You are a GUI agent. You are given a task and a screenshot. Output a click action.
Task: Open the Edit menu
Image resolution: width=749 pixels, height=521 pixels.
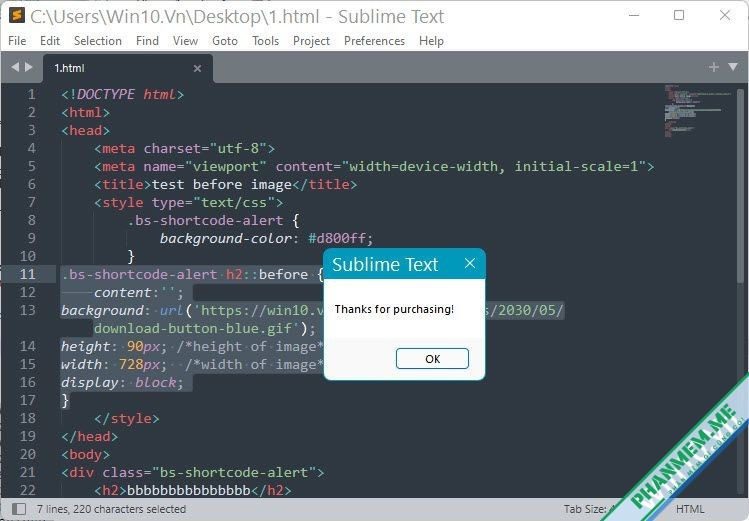click(50, 41)
